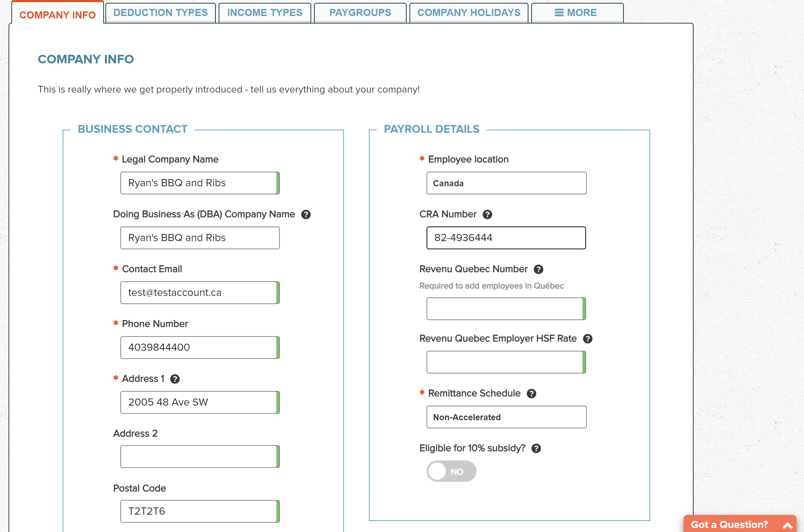Click the 10% subsidy help icon
This screenshot has width=804, height=532.
(536, 448)
